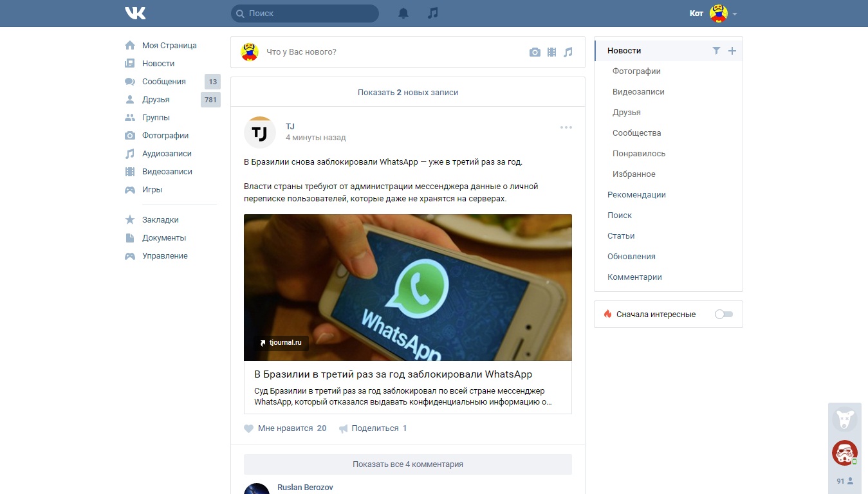Click the person icon beside Друзья in left menu

click(130, 100)
